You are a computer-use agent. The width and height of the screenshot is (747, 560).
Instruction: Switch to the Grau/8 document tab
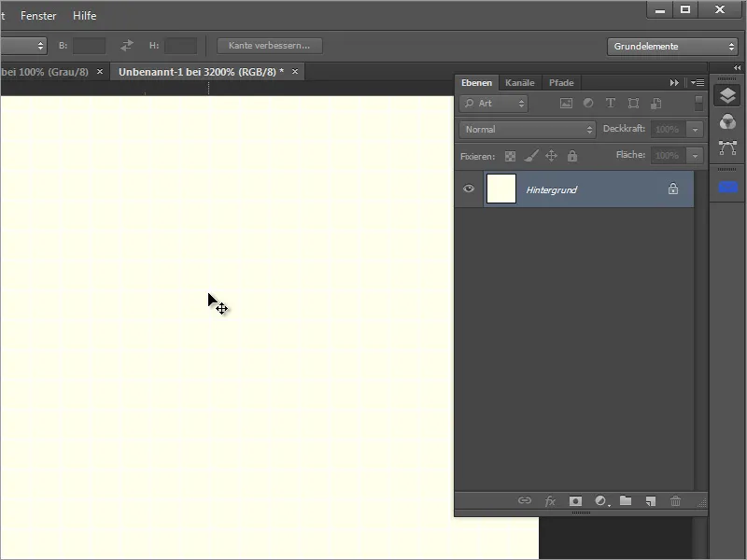click(x=44, y=72)
